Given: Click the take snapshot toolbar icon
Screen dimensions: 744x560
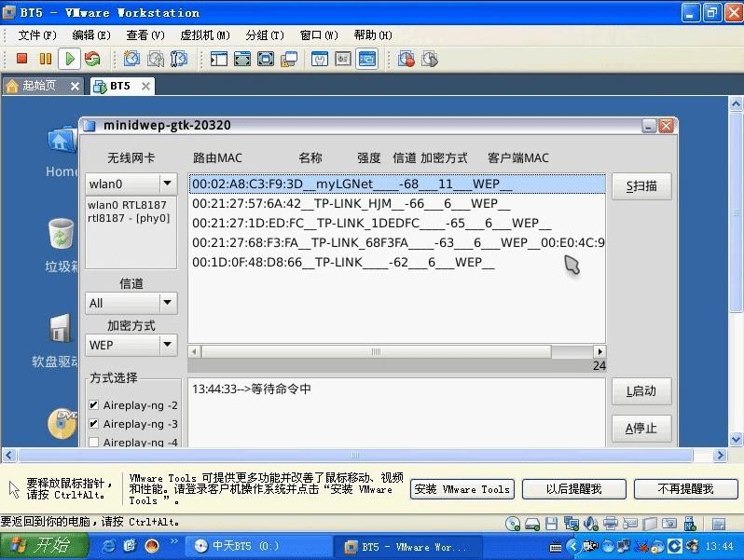Looking at the screenshot, I should tap(131, 59).
